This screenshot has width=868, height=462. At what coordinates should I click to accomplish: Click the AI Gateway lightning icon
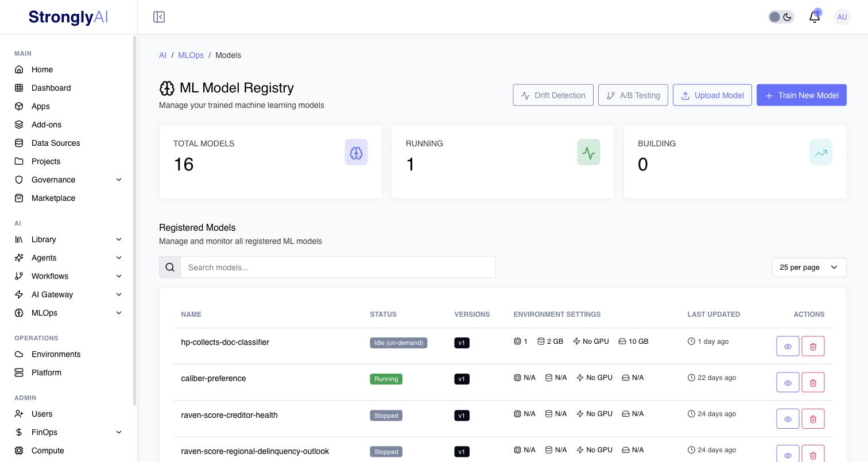pyautogui.click(x=19, y=294)
